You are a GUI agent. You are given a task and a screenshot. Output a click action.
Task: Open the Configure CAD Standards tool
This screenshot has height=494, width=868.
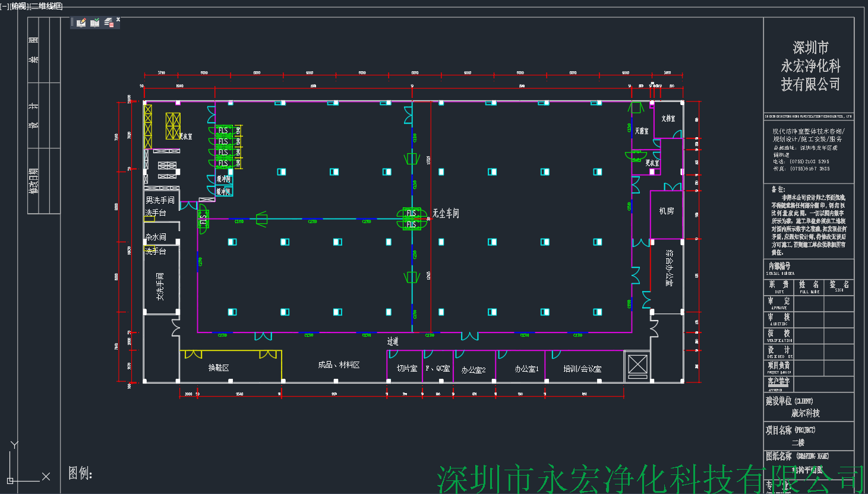pos(82,23)
